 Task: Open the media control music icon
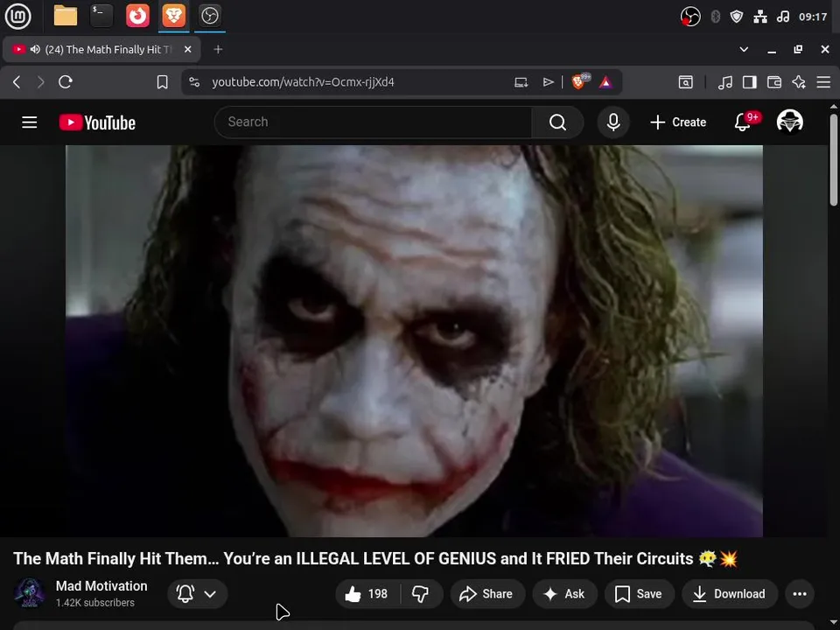point(724,82)
